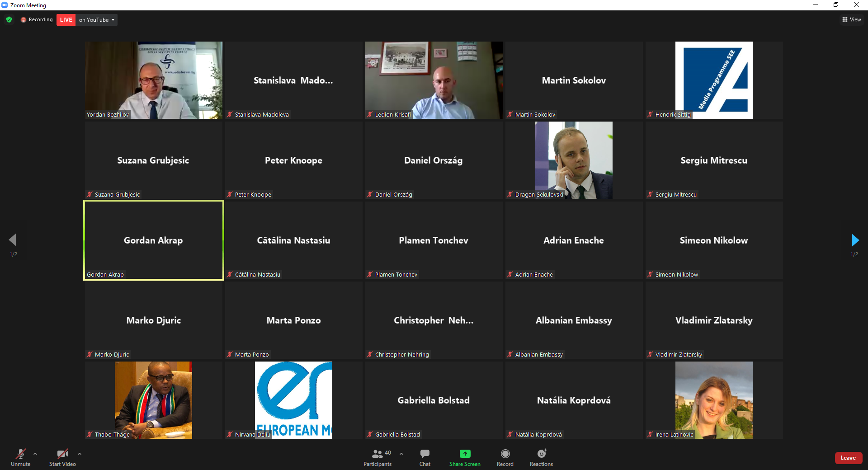Image resolution: width=868 pixels, height=470 pixels.
Task: Open the View layout options
Action: [851, 20]
